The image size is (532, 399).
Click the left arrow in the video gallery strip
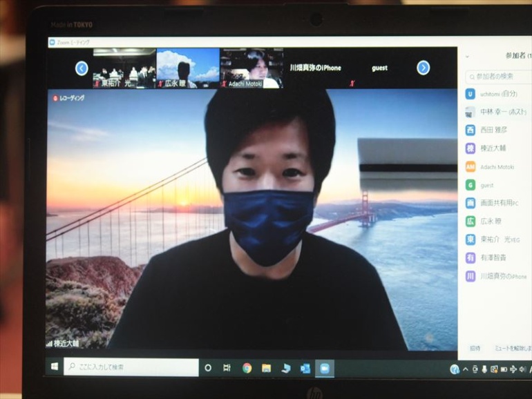point(82,68)
